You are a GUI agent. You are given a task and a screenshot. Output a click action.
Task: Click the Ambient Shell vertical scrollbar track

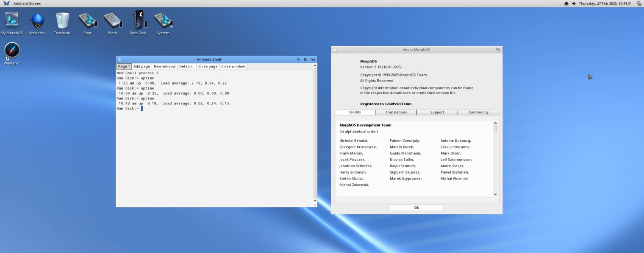click(x=315, y=133)
